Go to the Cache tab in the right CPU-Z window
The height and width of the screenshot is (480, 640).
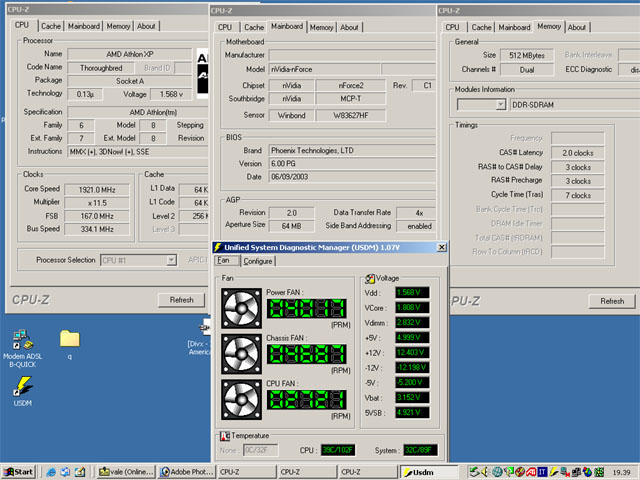(482, 27)
